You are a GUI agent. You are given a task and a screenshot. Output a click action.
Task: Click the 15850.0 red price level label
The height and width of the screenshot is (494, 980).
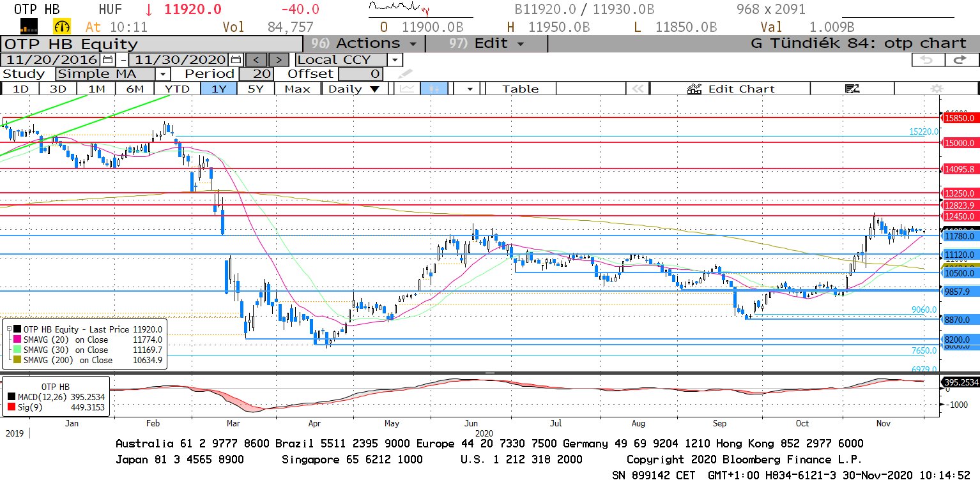(x=960, y=118)
